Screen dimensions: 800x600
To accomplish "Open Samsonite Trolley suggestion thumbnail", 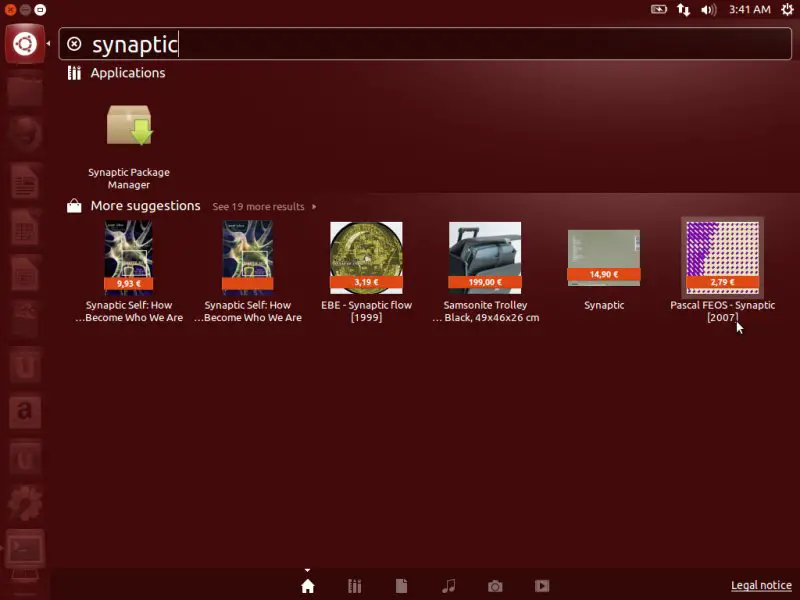I will [485, 258].
